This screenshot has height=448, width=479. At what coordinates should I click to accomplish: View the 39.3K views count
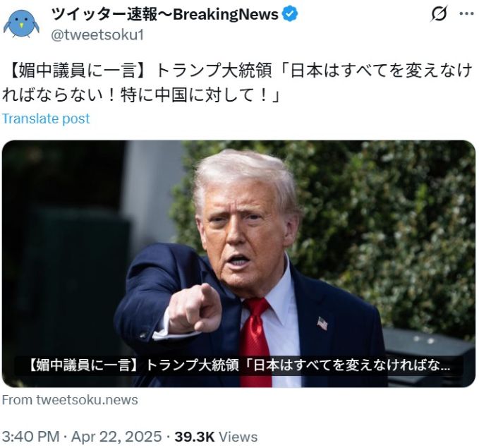point(195,437)
